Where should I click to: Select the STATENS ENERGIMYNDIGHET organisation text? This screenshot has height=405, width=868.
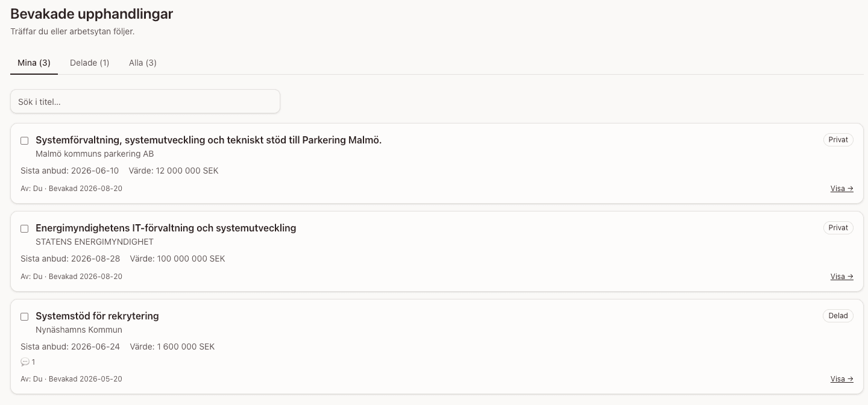[x=95, y=242]
